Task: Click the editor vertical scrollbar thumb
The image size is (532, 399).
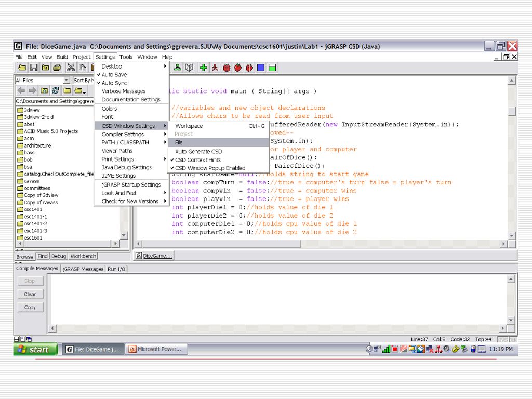Action: click(x=512, y=111)
